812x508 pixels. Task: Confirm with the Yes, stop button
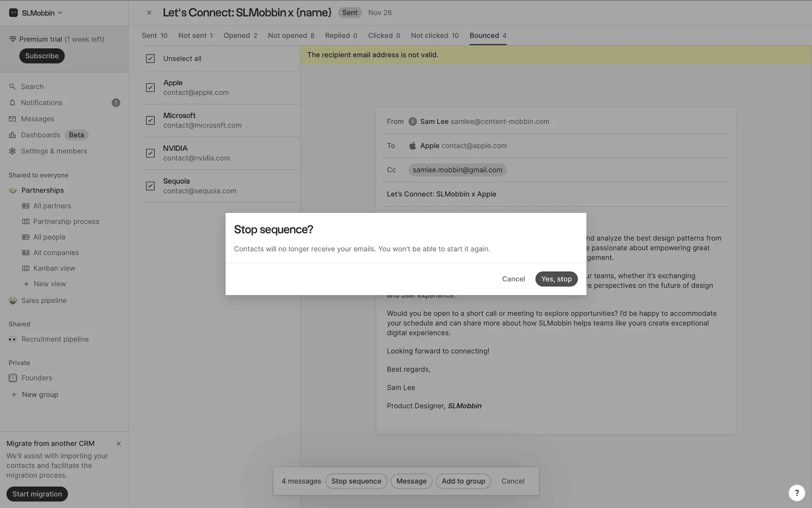click(556, 279)
